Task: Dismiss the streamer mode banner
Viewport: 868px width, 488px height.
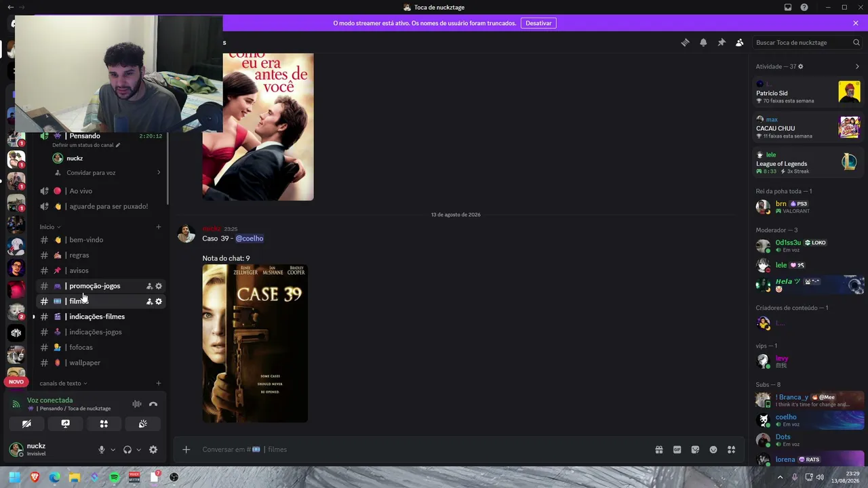Action: (856, 23)
